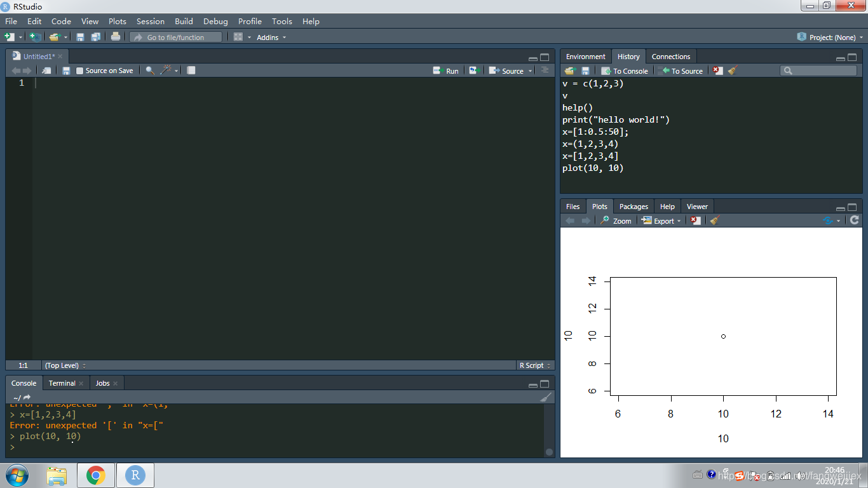Create a new file via plus icon

tap(9, 37)
